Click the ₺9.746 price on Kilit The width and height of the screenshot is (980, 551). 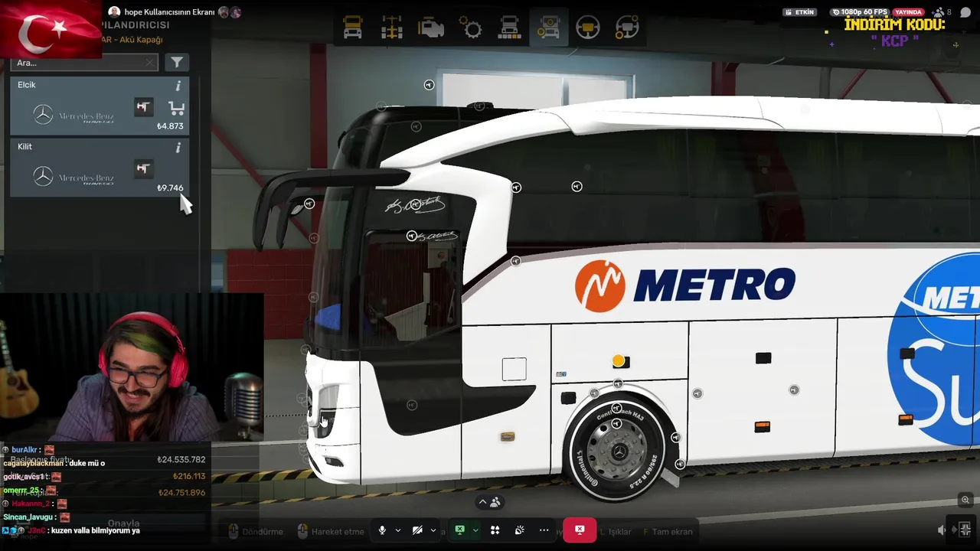(170, 188)
